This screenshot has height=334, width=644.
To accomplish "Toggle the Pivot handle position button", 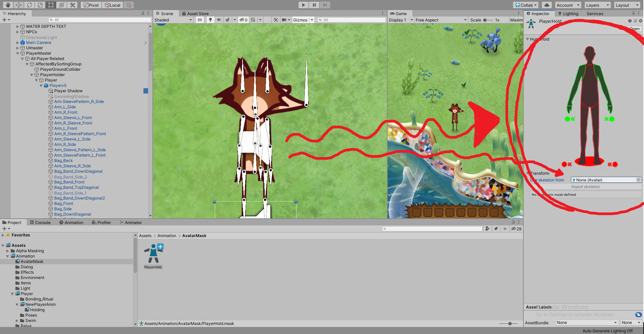I will (90, 5).
